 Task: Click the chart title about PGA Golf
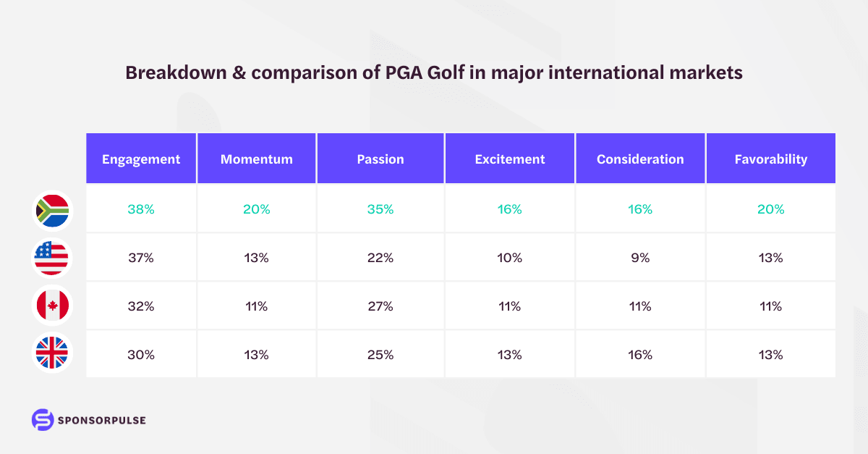[x=433, y=73]
